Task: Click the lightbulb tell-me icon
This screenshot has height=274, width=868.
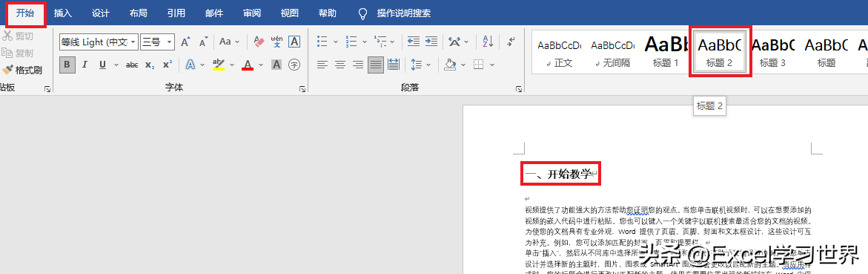Action: [x=363, y=13]
